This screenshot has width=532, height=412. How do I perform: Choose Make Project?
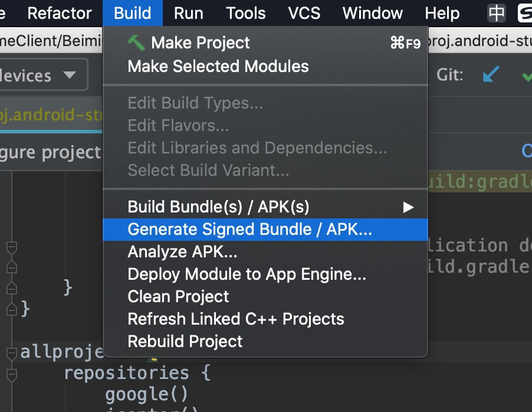point(265,43)
